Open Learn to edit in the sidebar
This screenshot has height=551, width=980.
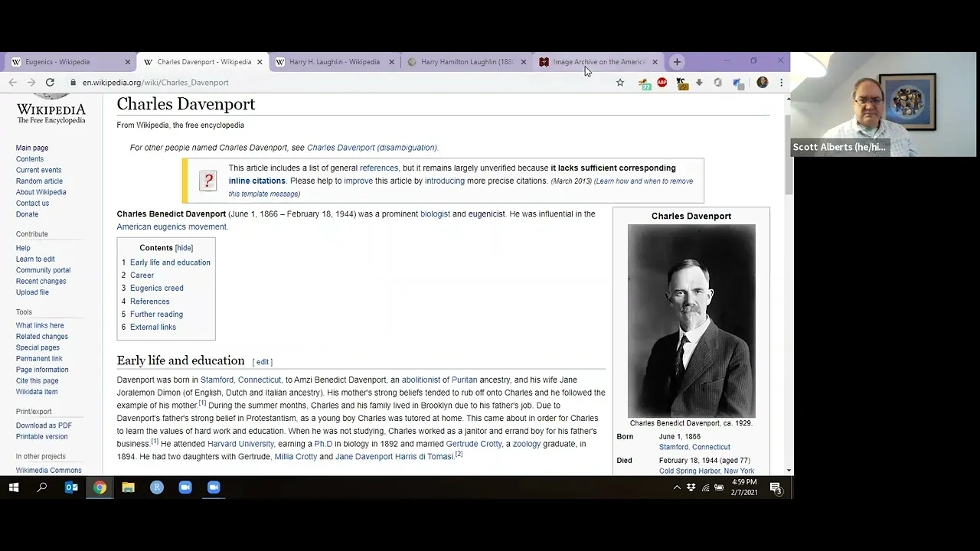pos(35,259)
